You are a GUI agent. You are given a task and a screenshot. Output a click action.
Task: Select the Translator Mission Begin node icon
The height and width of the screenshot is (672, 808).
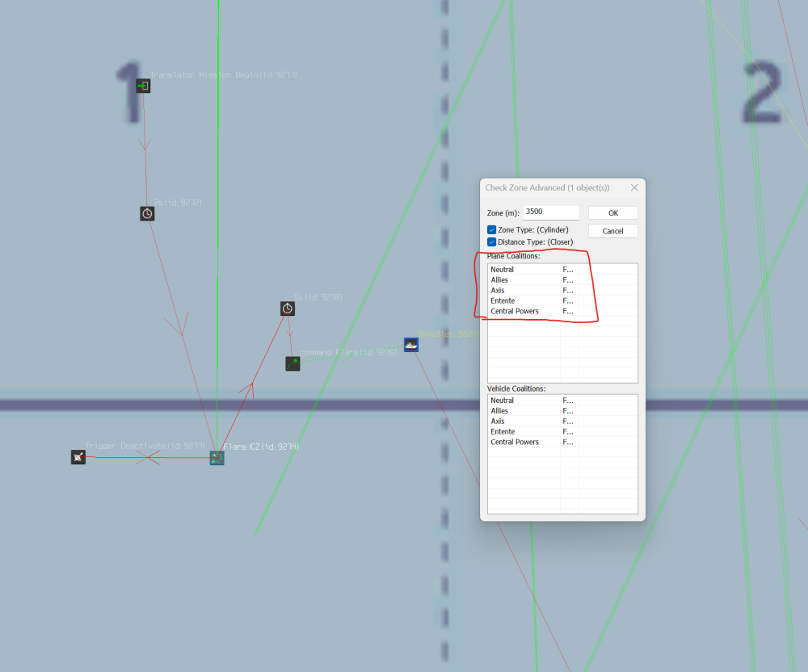(143, 86)
